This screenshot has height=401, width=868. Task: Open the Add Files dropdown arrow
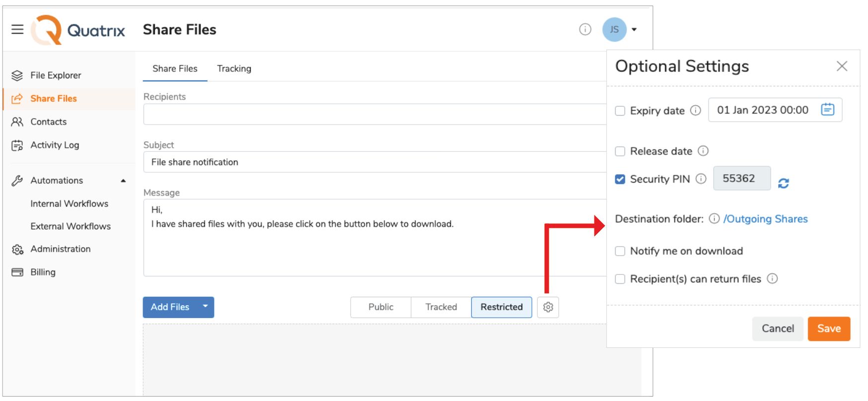point(205,307)
